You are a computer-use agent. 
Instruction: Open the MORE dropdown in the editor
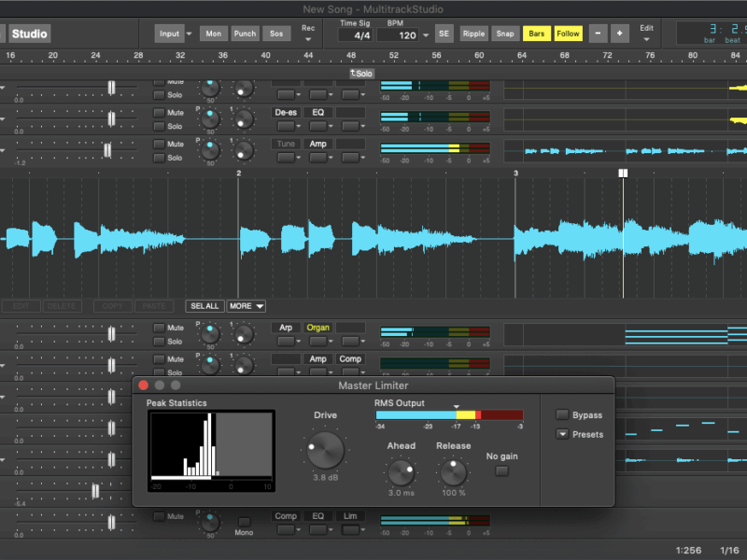pos(246,306)
